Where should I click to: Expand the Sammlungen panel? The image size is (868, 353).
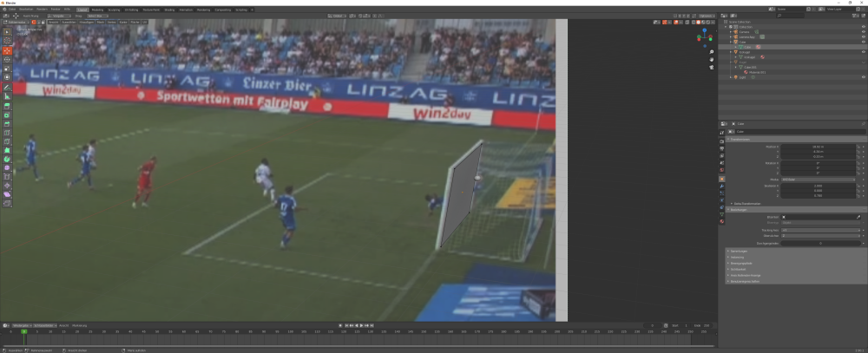pyautogui.click(x=738, y=251)
